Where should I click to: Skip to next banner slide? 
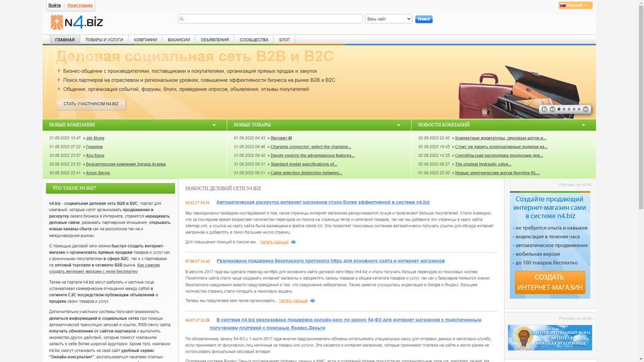tap(586, 109)
